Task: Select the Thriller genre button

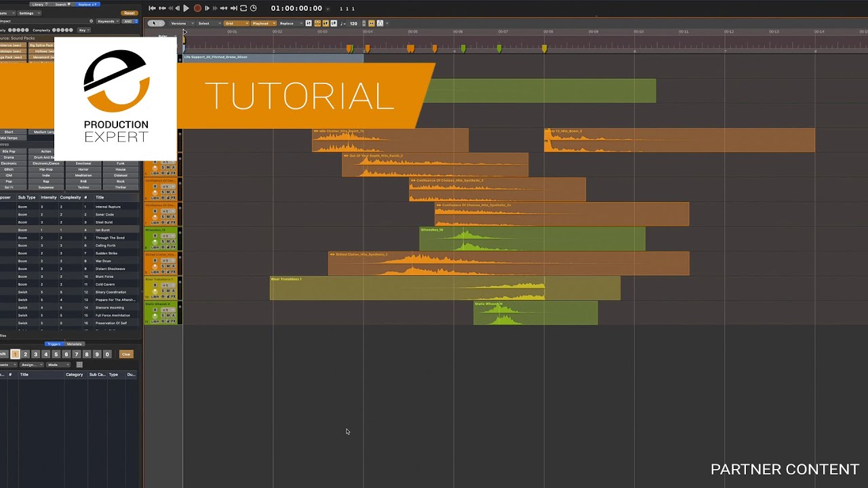Action: pos(121,187)
